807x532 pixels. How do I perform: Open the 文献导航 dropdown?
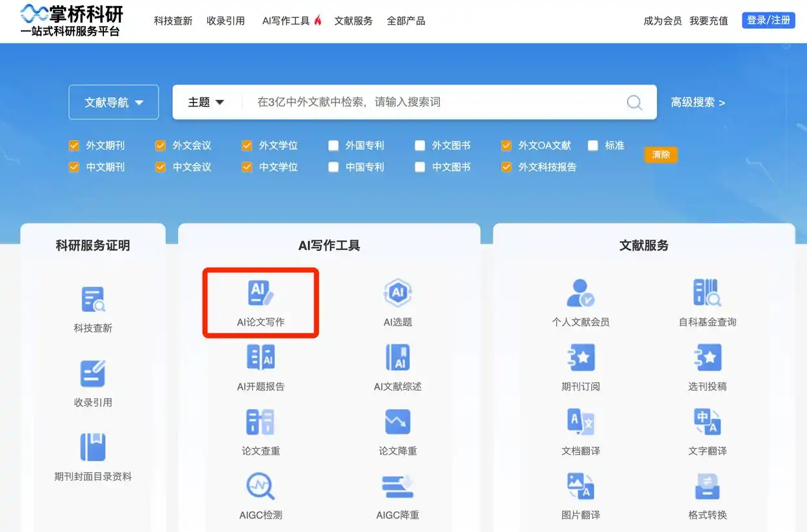(113, 102)
